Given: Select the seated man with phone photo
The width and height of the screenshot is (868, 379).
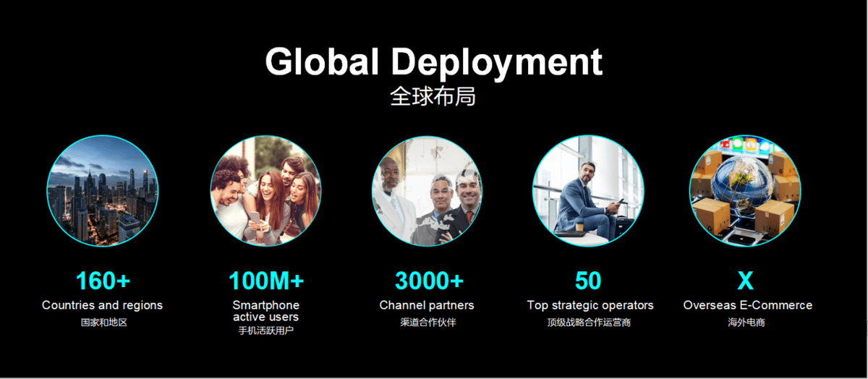Looking at the screenshot, I should 588,191.
